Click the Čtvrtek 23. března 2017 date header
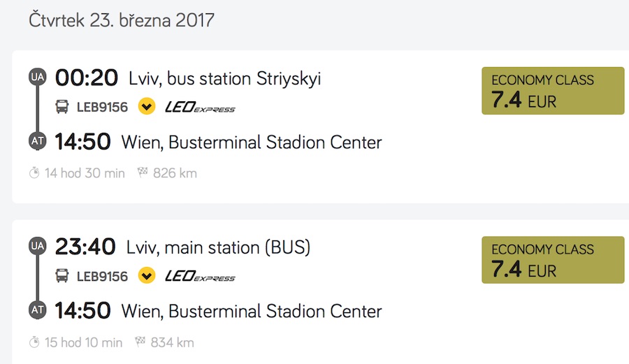 122,20
